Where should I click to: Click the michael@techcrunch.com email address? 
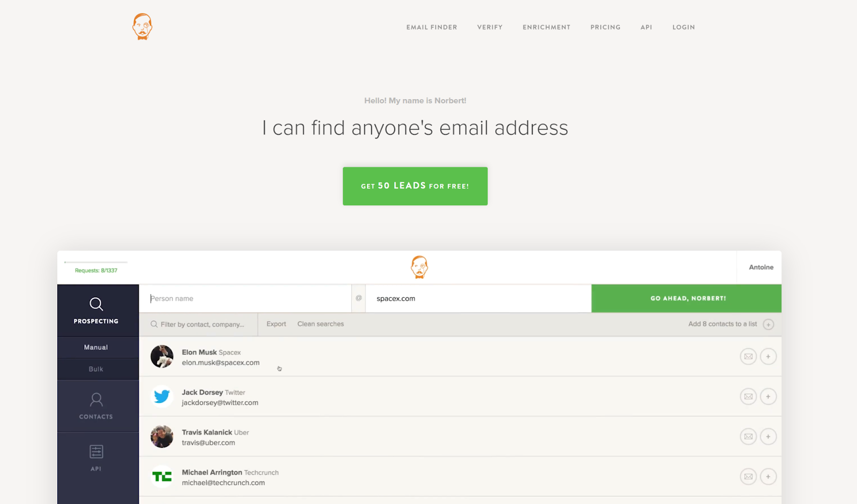223,483
